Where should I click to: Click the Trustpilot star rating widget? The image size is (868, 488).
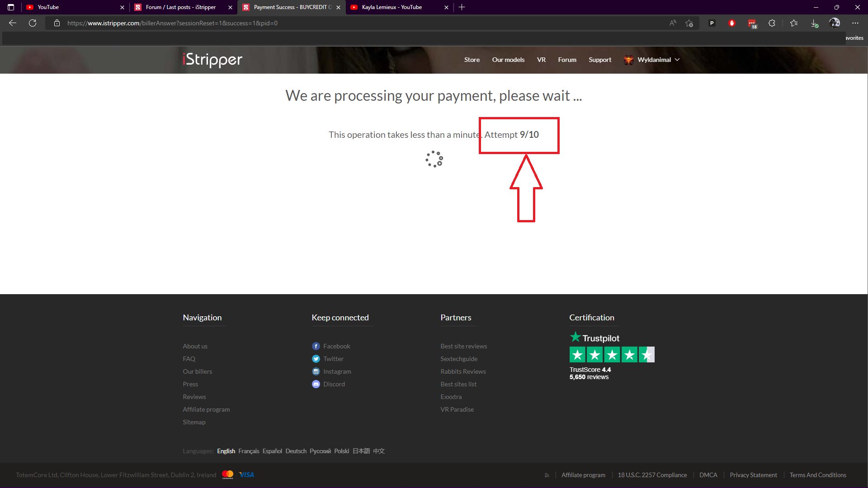[x=612, y=355]
